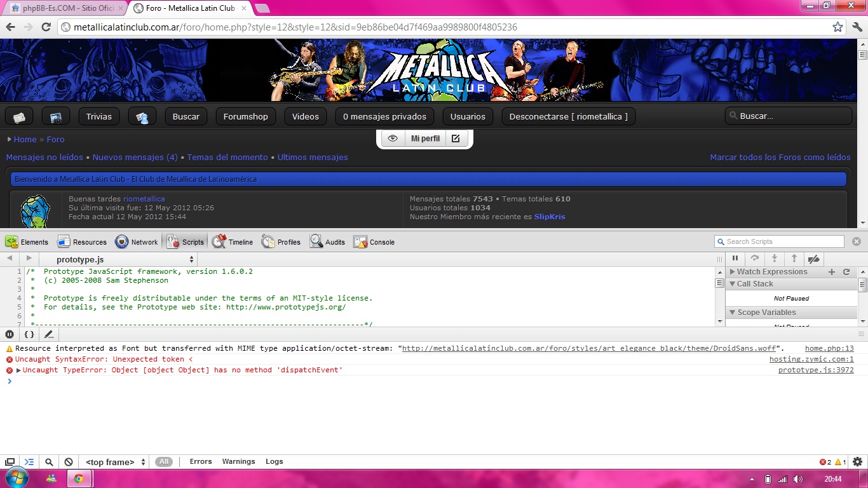Click the first icon button in forum navbar

19,116
